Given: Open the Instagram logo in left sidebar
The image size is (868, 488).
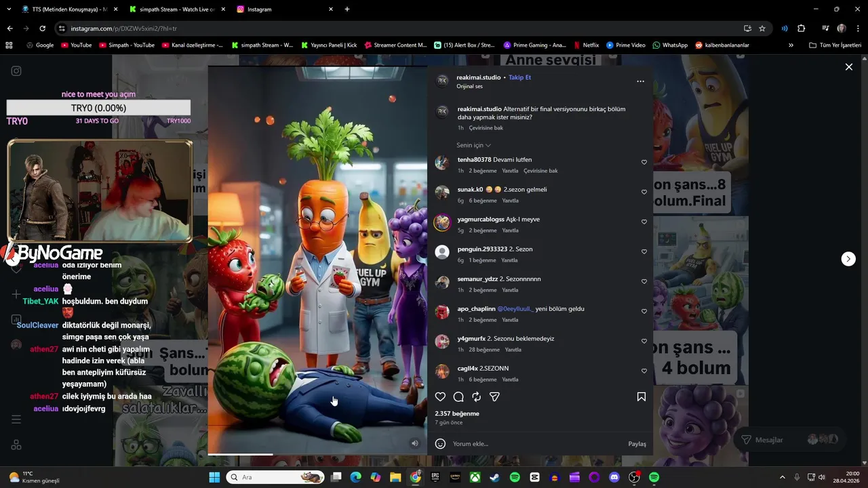Looking at the screenshot, I should point(16,71).
